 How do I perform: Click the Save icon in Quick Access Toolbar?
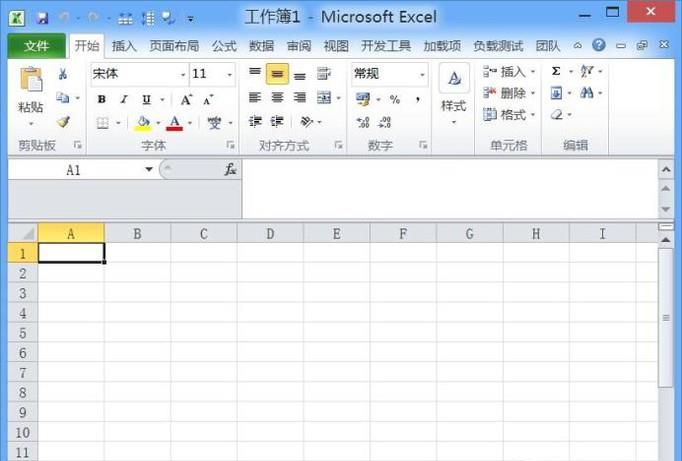(42, 18)
